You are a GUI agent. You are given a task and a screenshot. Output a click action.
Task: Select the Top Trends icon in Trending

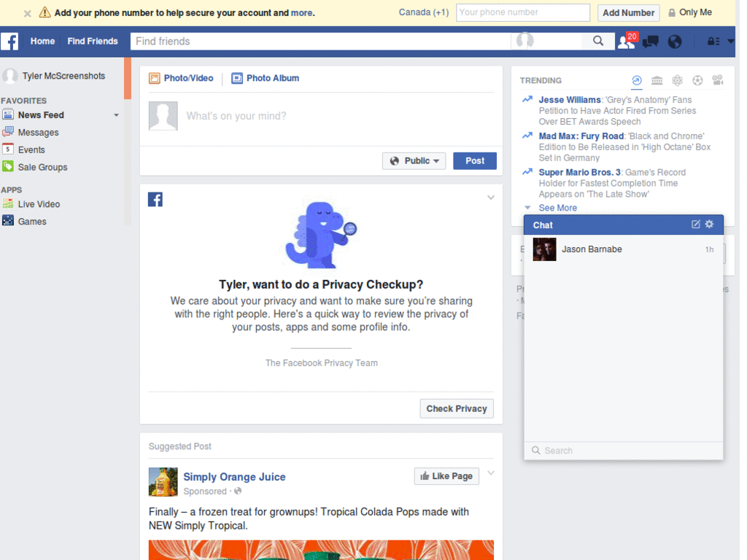pos(636,80)
